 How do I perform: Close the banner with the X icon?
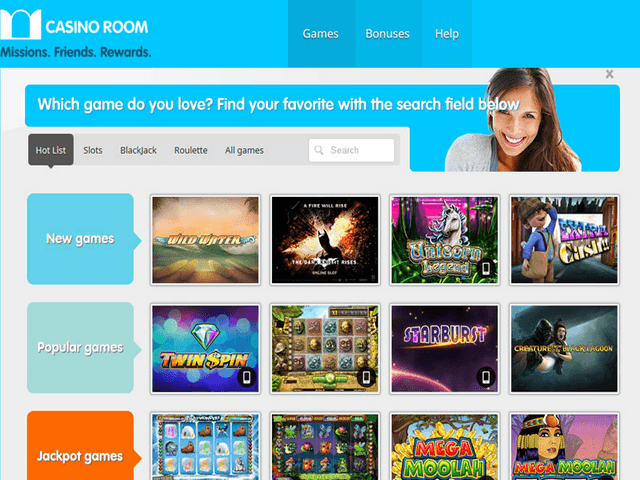click(609, 74)
